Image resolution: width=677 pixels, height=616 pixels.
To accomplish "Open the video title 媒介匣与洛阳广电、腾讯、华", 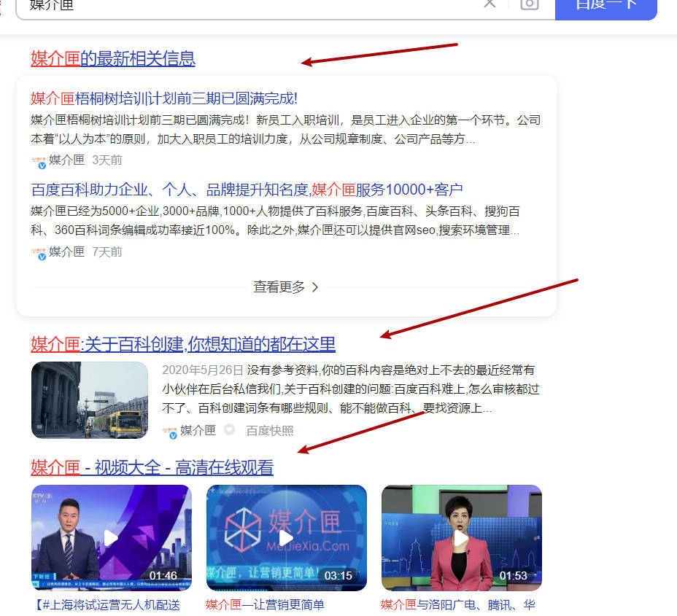I will 458,605.
